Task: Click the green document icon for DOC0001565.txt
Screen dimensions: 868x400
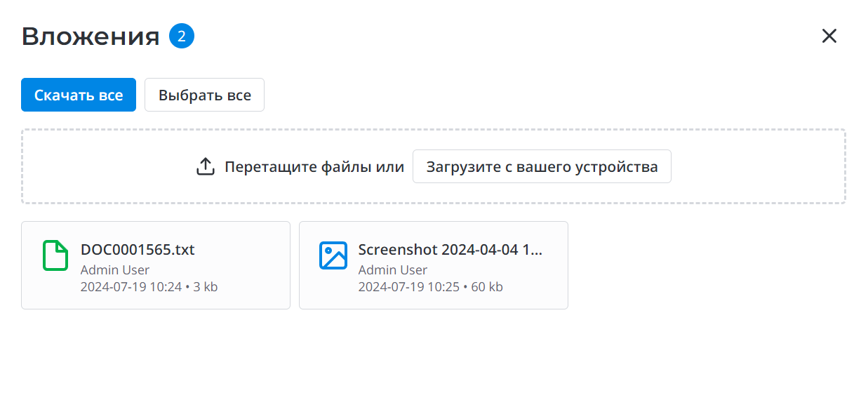Action: coord(55,255)
